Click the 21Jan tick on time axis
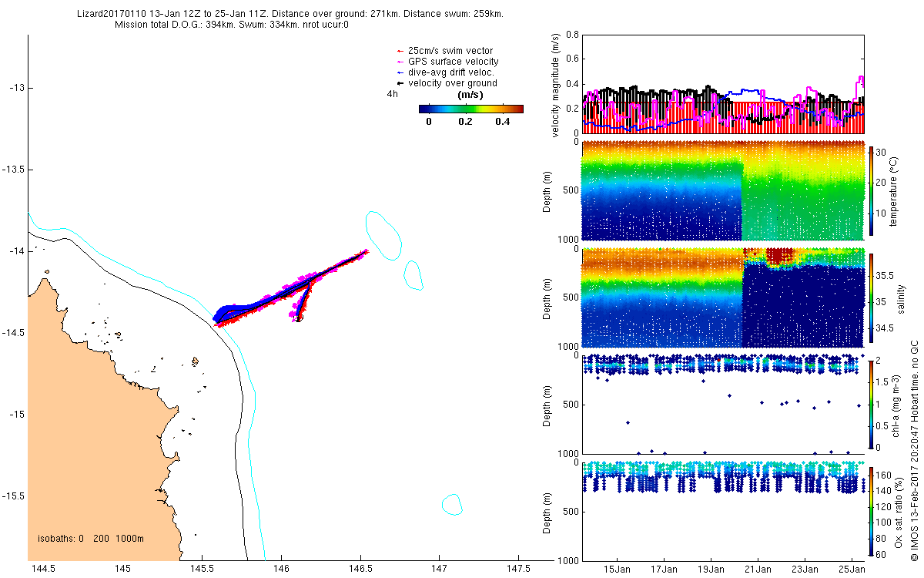924x578 pixels. pyautogui.click(x=758, y=569)
